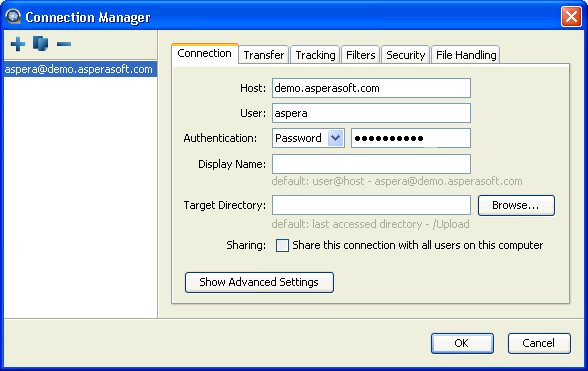The image size is (588, 371).
Task: Click the User input field
Action: [371, 113]
